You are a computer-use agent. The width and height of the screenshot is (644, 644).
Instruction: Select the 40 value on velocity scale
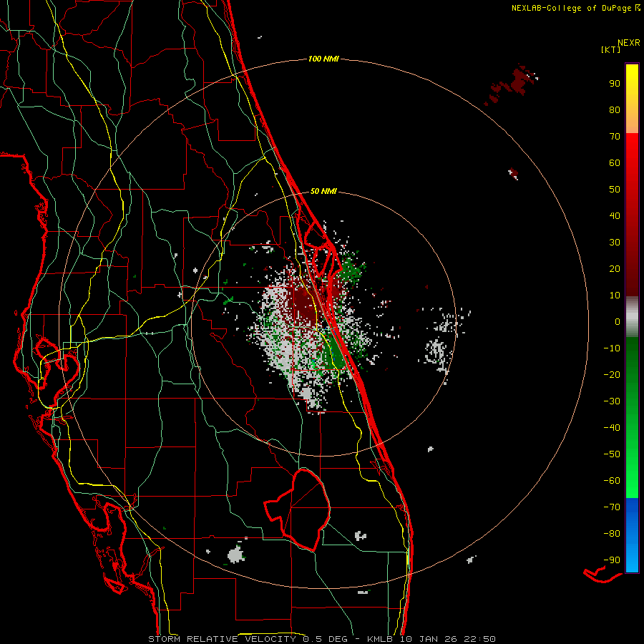615,215
